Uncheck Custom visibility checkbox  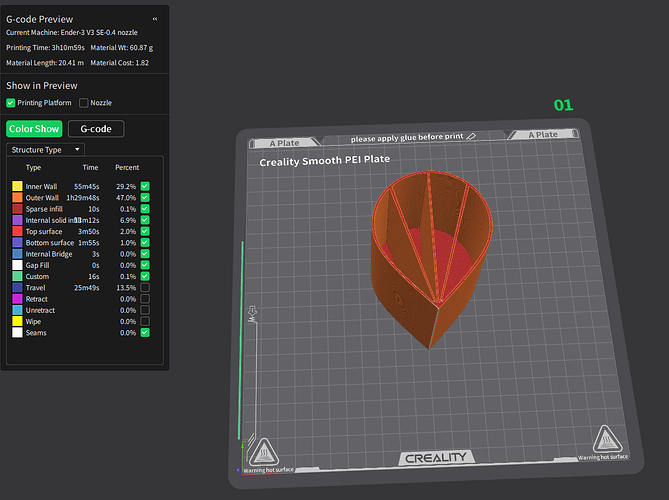145,276
